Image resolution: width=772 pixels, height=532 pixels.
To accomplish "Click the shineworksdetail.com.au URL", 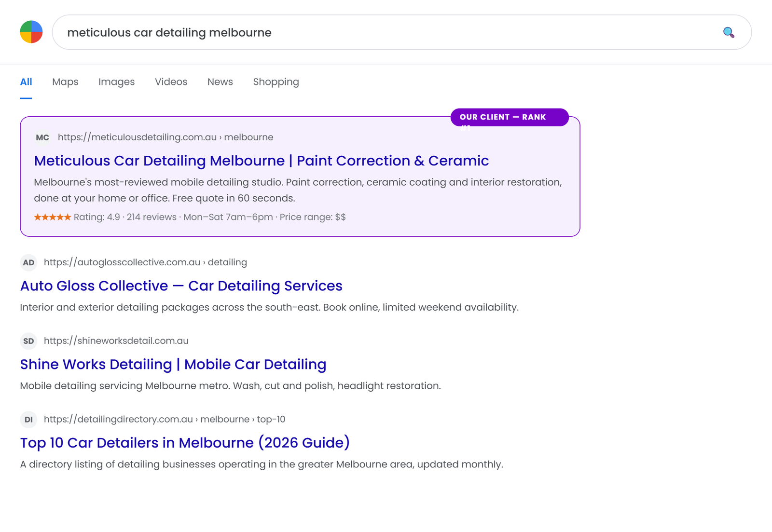I will tap(116, 341).
